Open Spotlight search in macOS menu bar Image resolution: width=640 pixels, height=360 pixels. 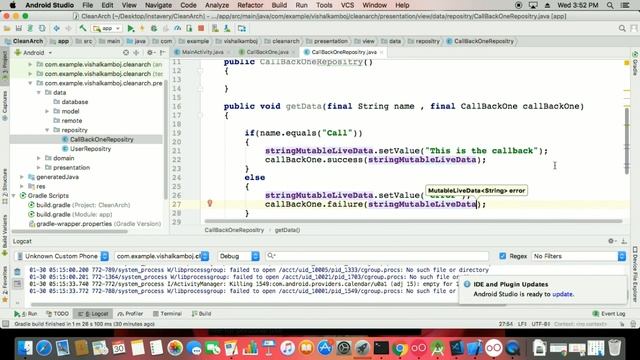pos(610,5)
